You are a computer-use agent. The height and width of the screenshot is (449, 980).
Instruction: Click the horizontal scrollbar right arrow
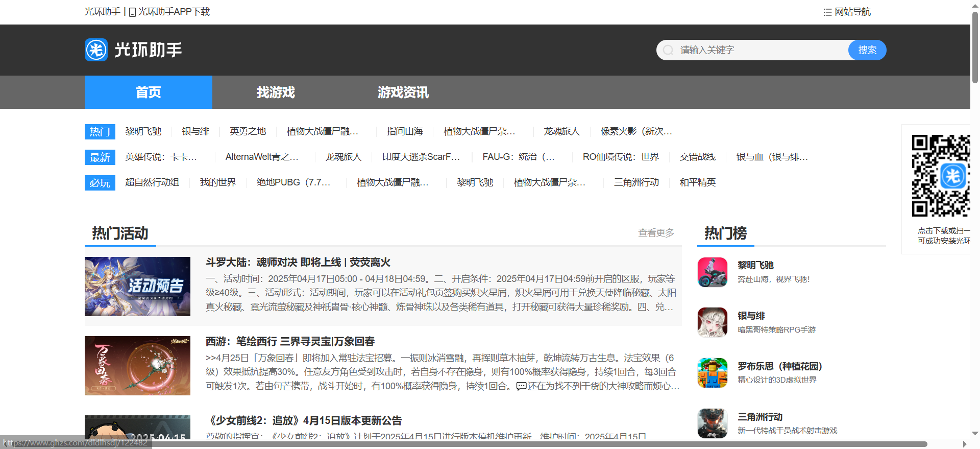pyautogui.click(x=964, y=444)
